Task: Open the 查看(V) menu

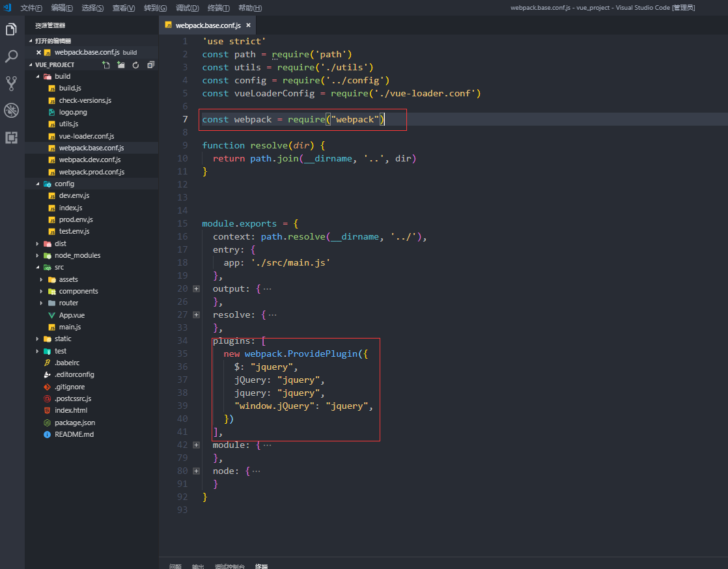Action: [x=124, y=8]
